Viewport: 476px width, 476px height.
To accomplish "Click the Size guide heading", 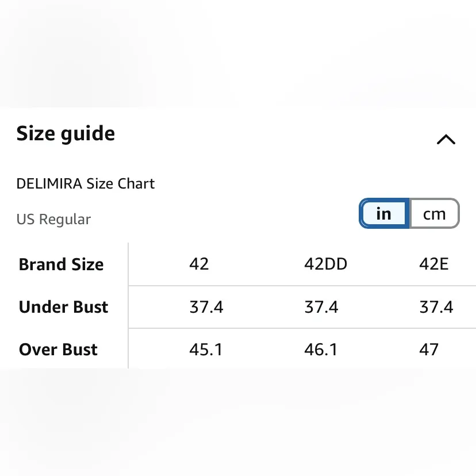I will 65,133.
